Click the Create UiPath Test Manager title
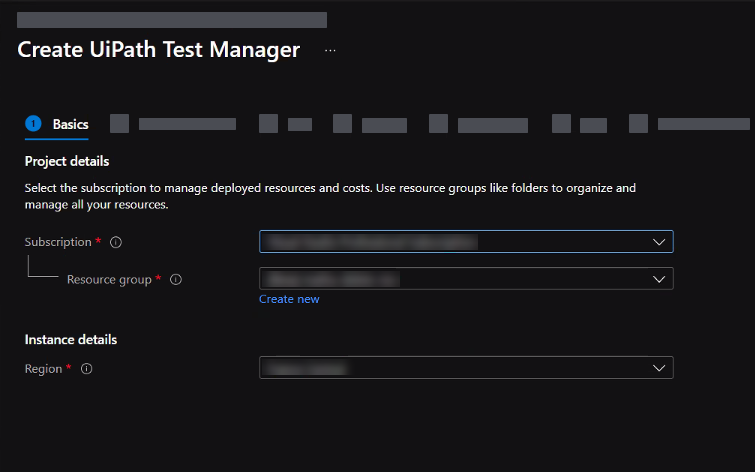The width and height of the screenshot is (755, 472). pyautogui.click(x=159, y=50)
